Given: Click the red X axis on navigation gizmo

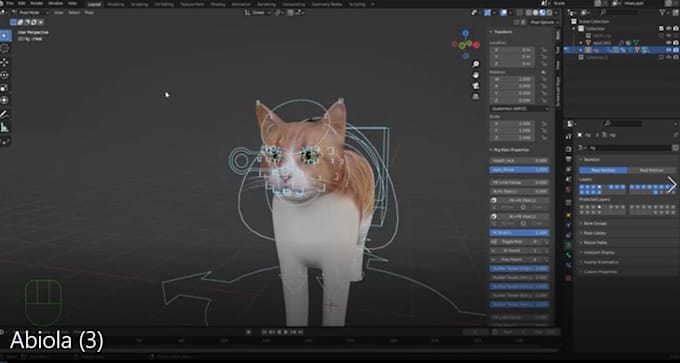Looking at the screenshot, I should pos(476,44).
